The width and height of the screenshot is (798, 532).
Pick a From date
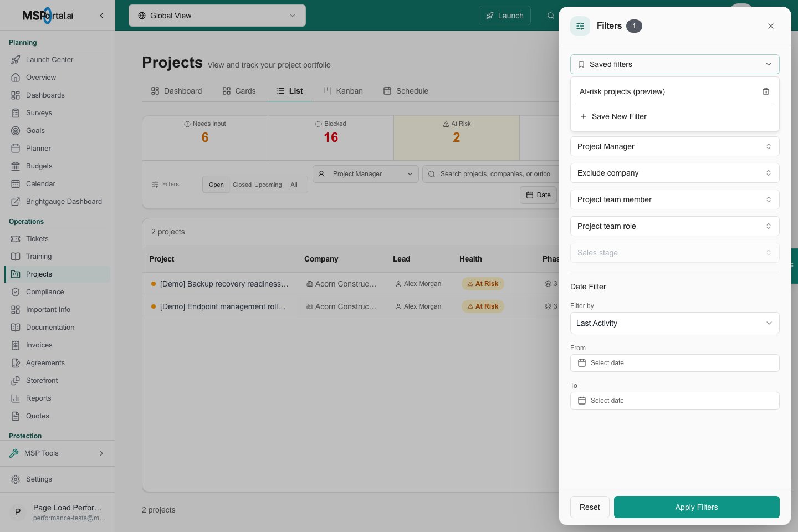[x=675, y=363]
